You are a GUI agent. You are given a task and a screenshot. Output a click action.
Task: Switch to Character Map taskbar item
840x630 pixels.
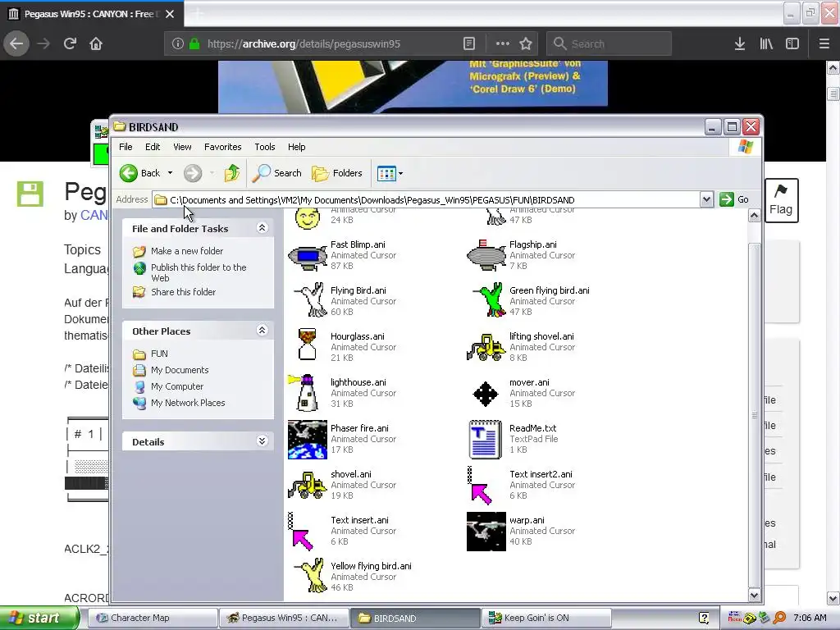click(152, 618)
